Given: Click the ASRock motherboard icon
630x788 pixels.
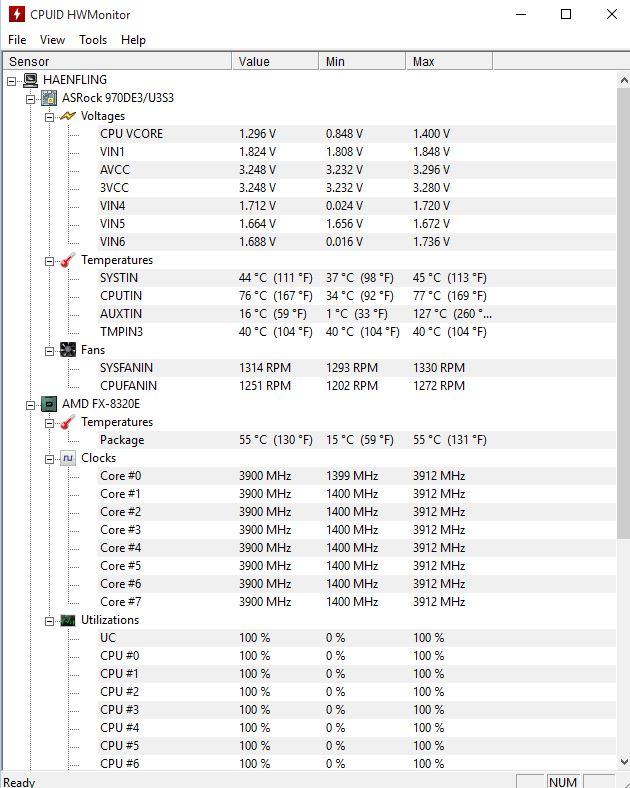Looking at the screenshot, I should 49,98.
